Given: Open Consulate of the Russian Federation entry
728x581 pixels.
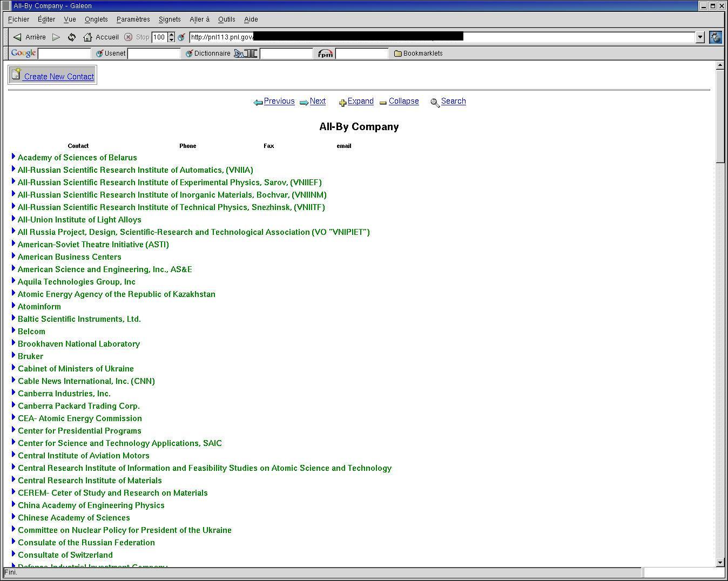Looking at the screenshot, I should tap(86, 543).
